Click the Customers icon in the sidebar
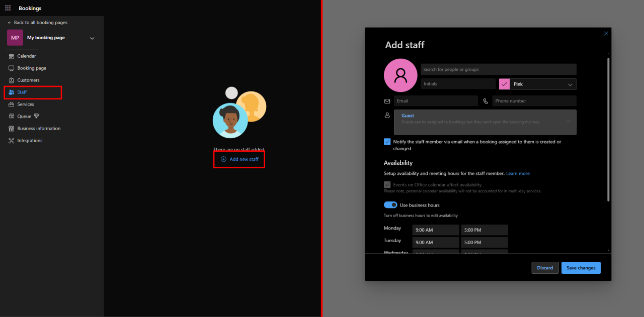This screenshot has height=317, width=644. (12, 80)
